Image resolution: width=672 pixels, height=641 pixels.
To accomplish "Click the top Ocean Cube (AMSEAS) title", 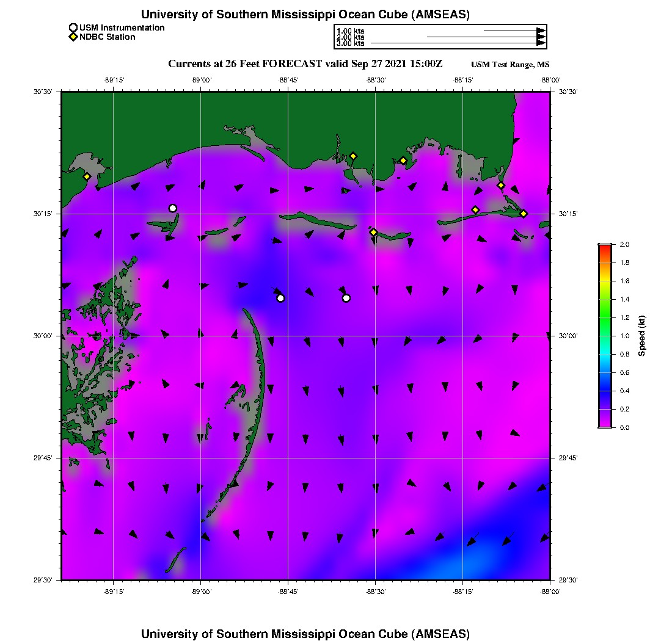I will pos(305,14).
